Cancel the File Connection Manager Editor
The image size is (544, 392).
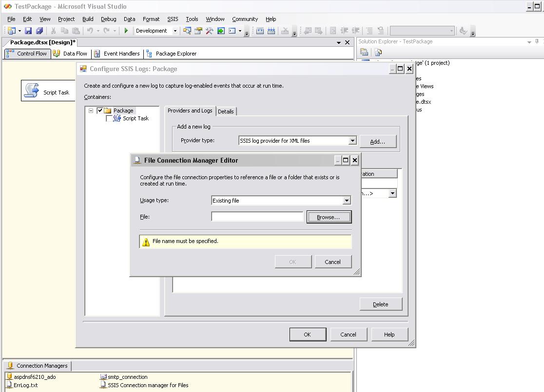[x=332, y=262]
